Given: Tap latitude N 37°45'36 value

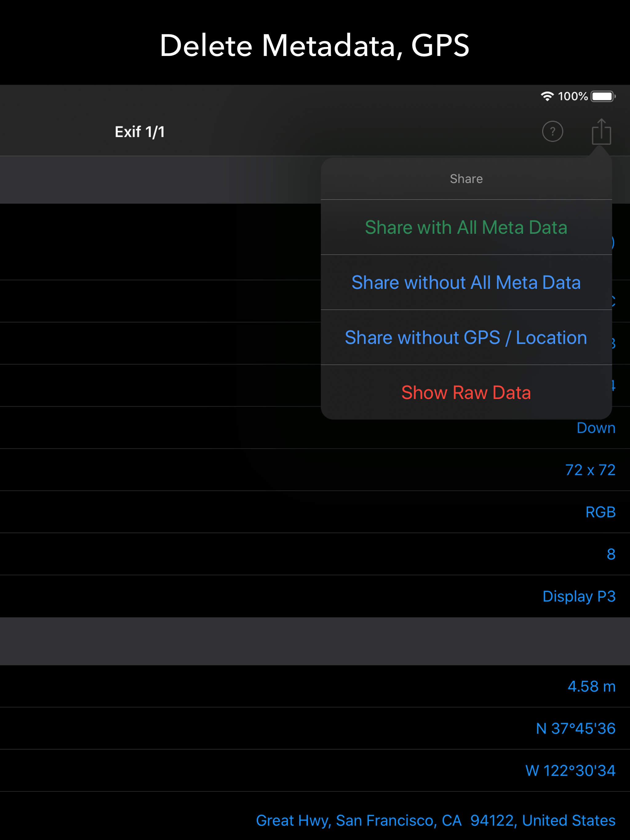Looking at the screenshot, I should click(575, 729).
